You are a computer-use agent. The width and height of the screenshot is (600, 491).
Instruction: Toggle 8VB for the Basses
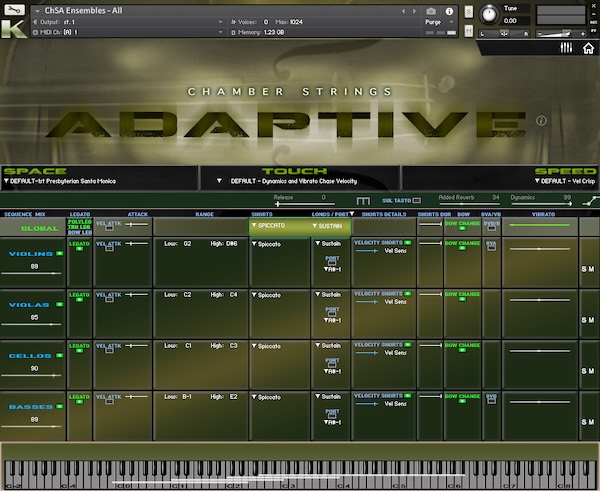click(x=491, y=401)
